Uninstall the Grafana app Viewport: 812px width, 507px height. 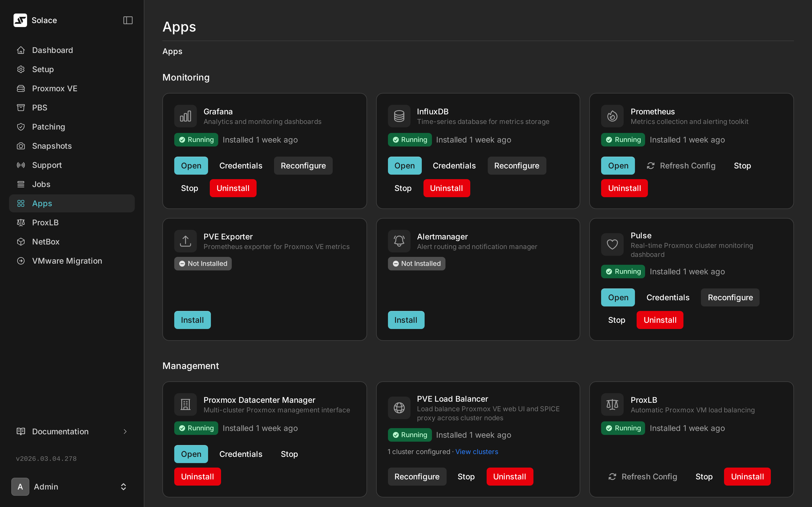233,188
